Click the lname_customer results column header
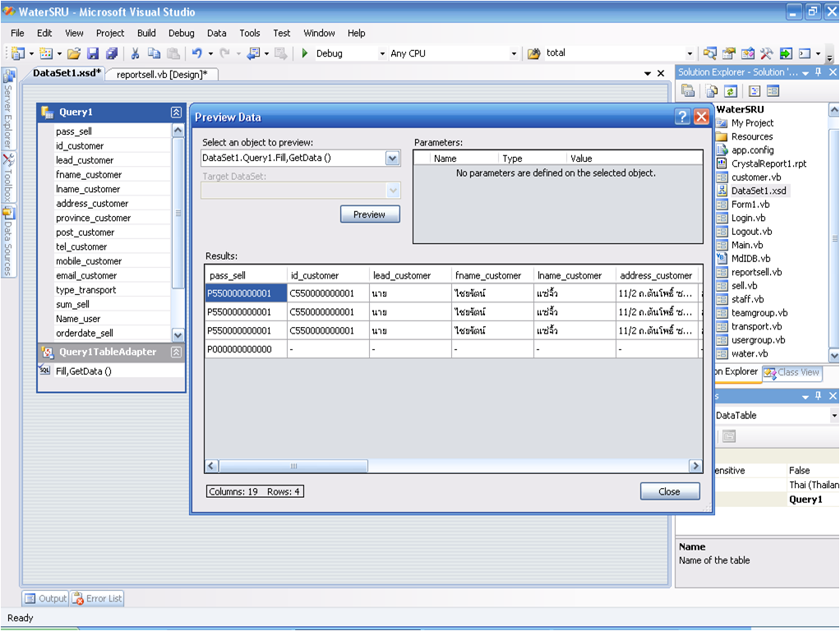The height and width of the screenshot is (631, 840). click(x=575, y=275)
